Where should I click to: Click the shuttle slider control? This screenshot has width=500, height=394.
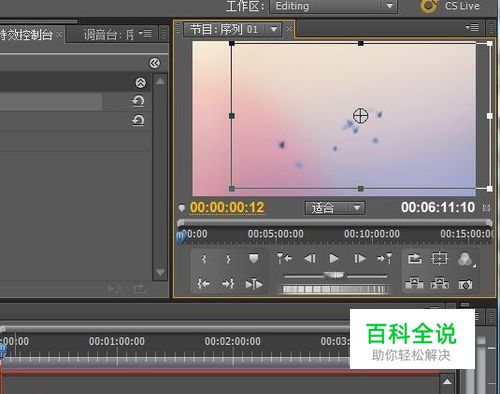point(334,275)
